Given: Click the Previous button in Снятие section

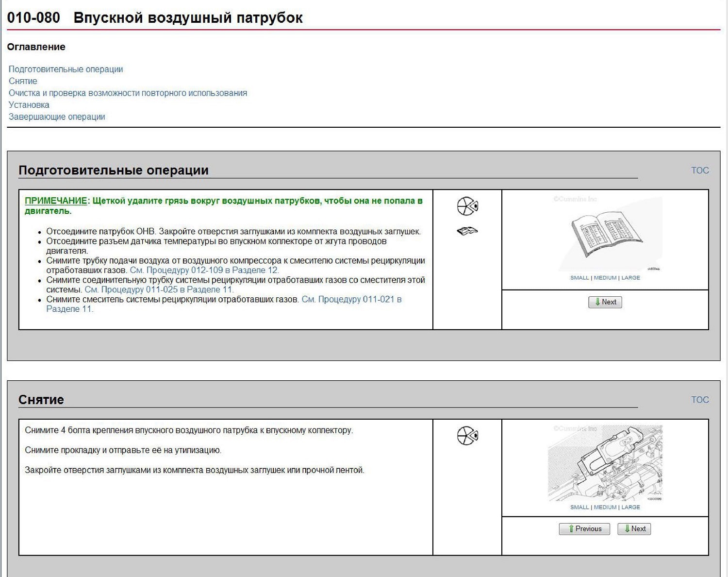Looking at the screenshot, I should [x=584, y=529].
